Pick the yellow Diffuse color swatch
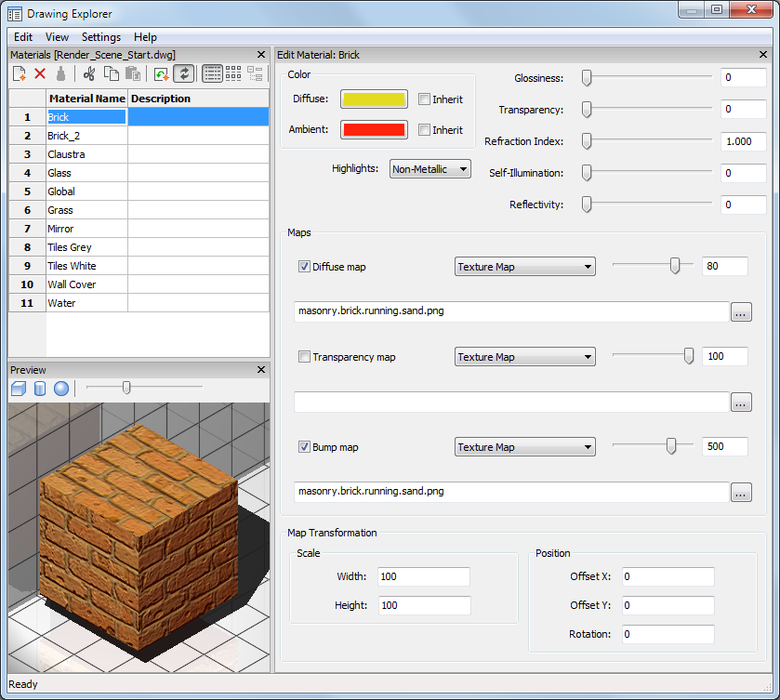 coord(374,99)
